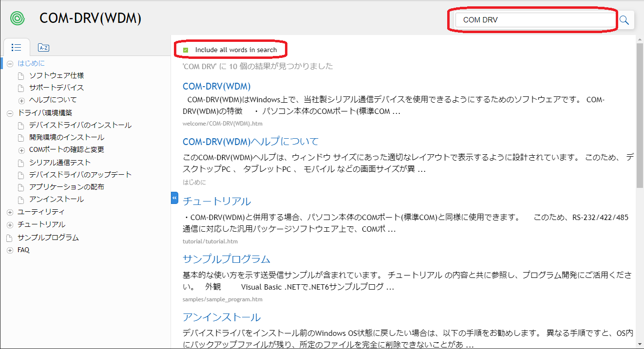
Task: Click the path text tutorial/tutorial.htm
Action: pos(210,241)
